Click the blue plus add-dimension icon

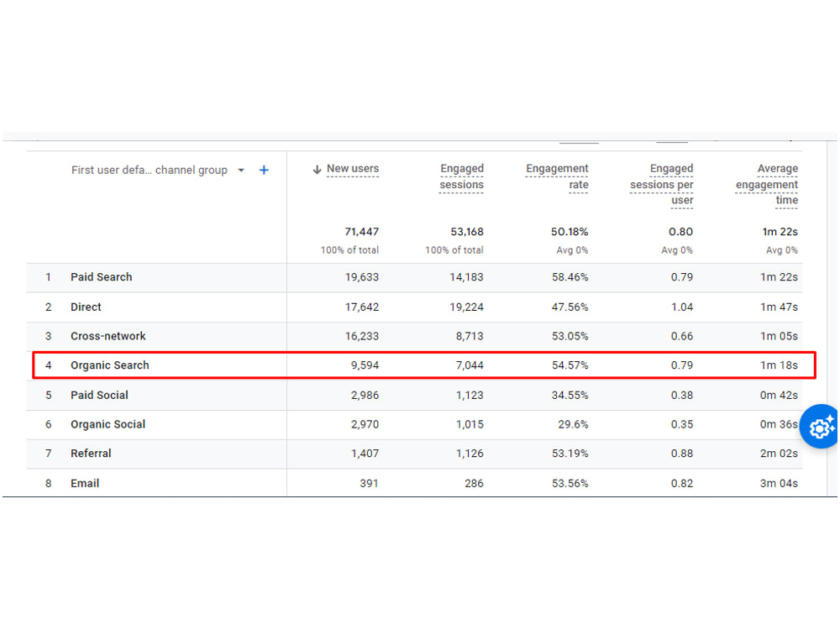[264, 171]
